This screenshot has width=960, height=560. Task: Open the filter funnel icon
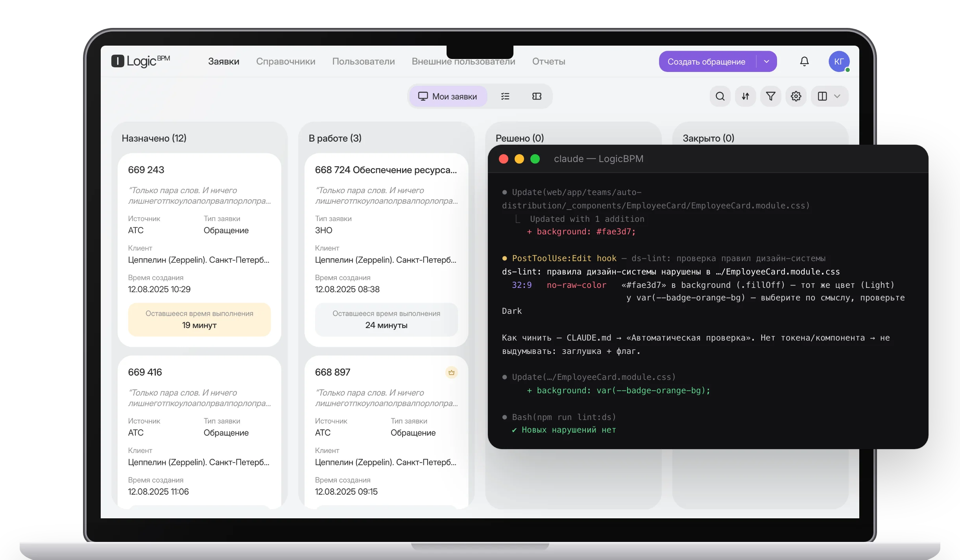coord(771,96)
